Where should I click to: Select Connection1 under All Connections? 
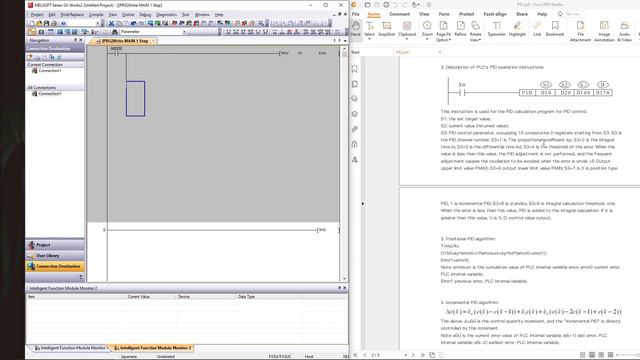pos(50,93)
